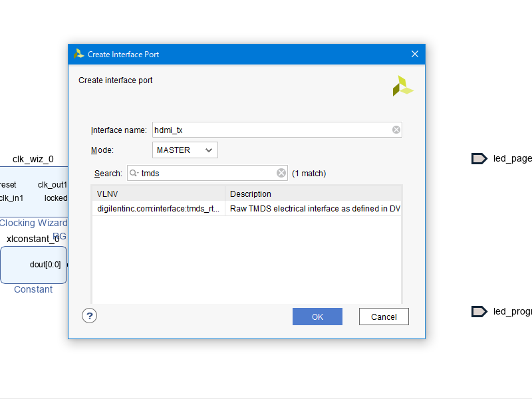The image size is (532, 399).
Task: Click the search magnifier icon
Action: click(134, 174)
